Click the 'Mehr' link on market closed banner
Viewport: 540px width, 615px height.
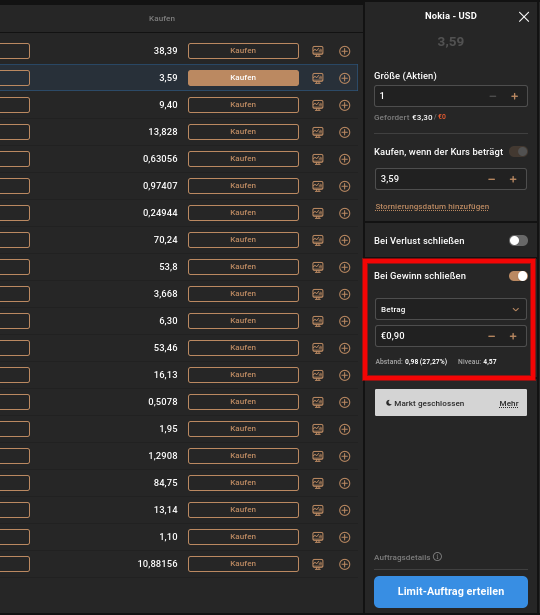coord(509,404)
